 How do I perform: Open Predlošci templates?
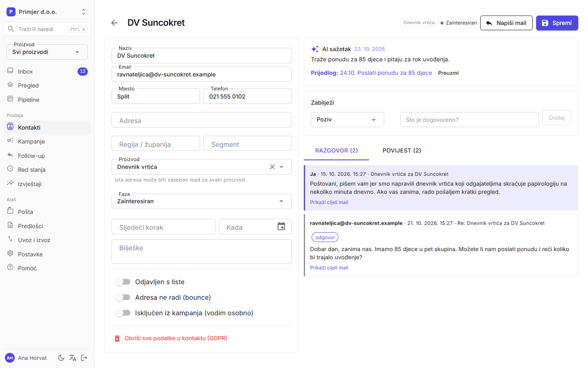(47, 226)
